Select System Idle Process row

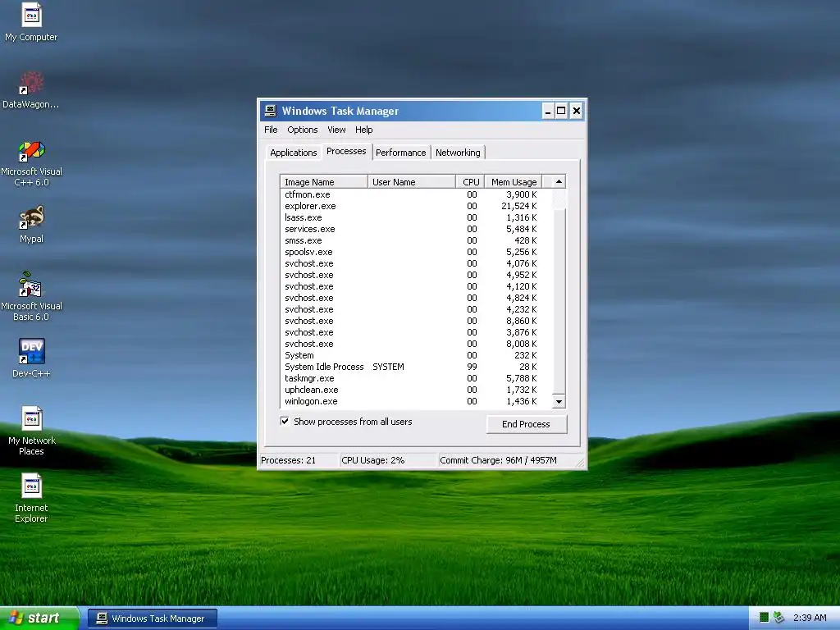416,367
